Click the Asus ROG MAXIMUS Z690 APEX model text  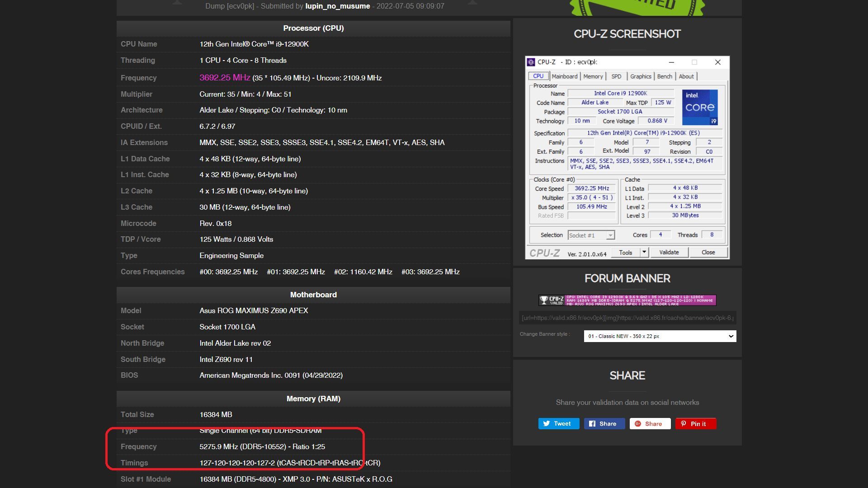(254, 311)
